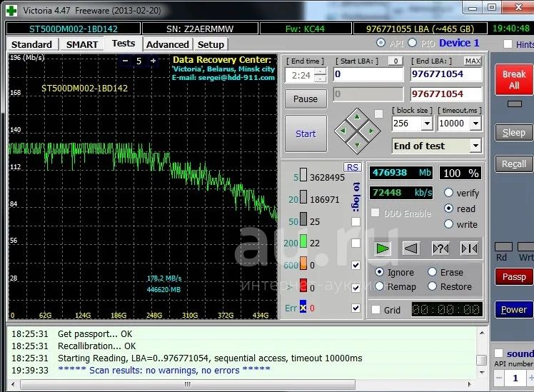
Task: Expand the End of test dropdown
Action: tap(475, 146)
